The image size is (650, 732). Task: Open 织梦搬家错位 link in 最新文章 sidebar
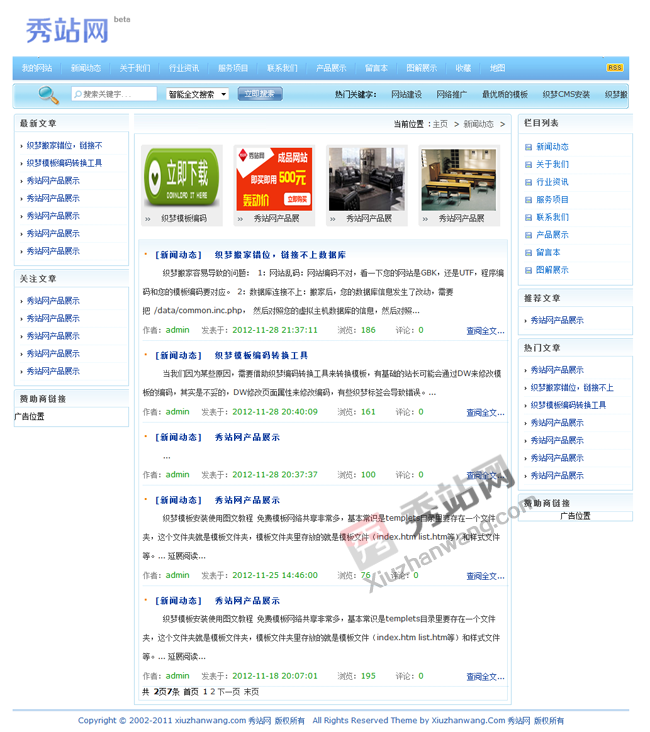(x=64, y=146)
